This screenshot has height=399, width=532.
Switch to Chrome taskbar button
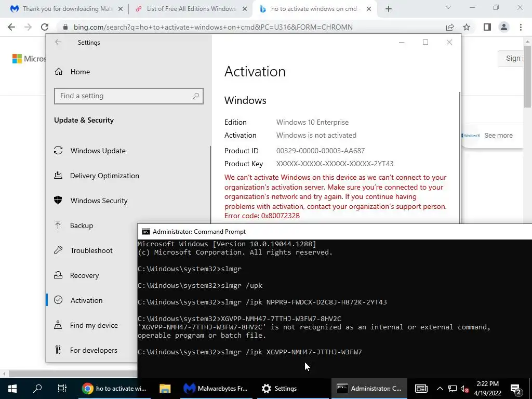115,389
